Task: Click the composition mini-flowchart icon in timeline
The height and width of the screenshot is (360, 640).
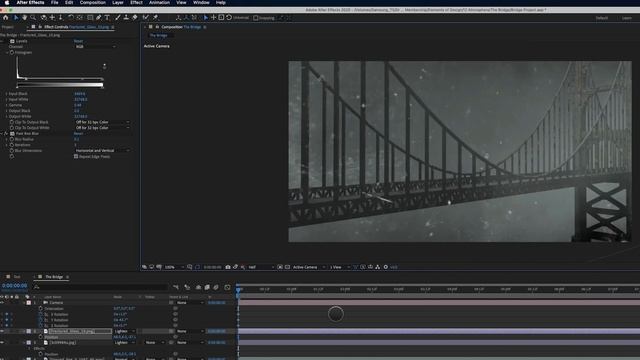Action: 176,287
